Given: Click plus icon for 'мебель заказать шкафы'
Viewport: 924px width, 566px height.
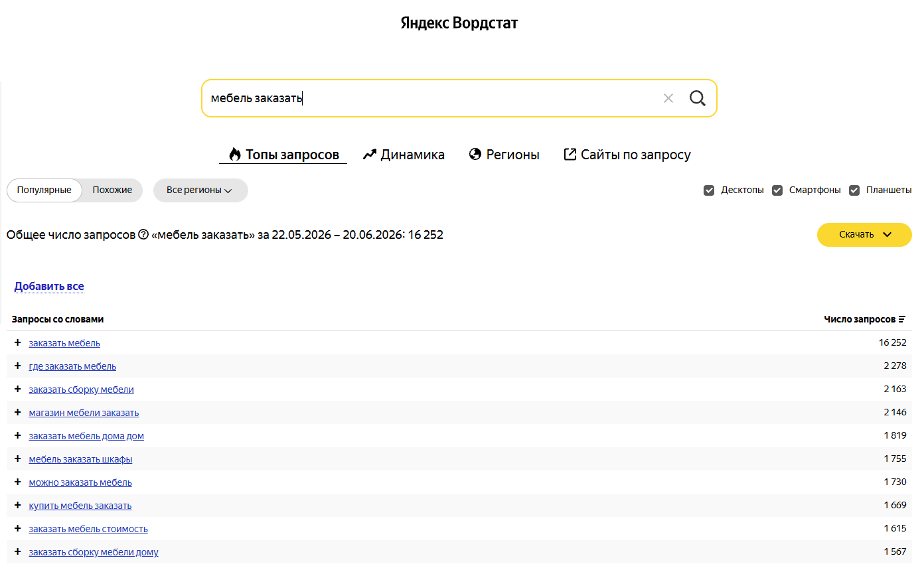Looking at the screenshot, I should tap(18, 459).
